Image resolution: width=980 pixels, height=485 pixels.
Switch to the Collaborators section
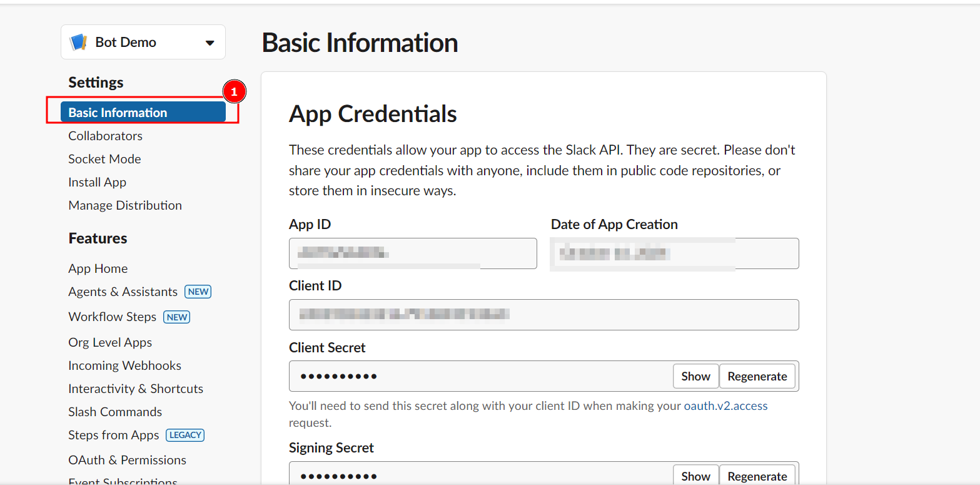[x=105, y=135]
